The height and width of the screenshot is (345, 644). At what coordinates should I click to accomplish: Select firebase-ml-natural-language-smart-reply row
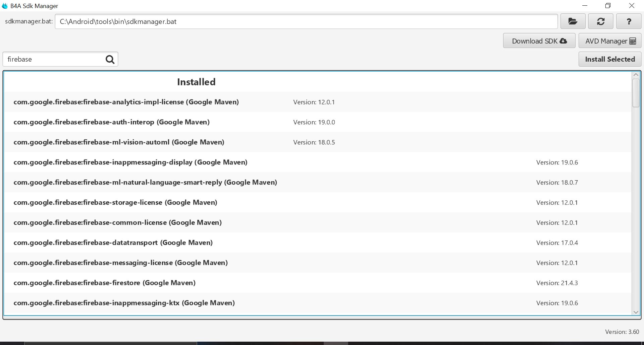pyautogui.click(x=318, y=182)
